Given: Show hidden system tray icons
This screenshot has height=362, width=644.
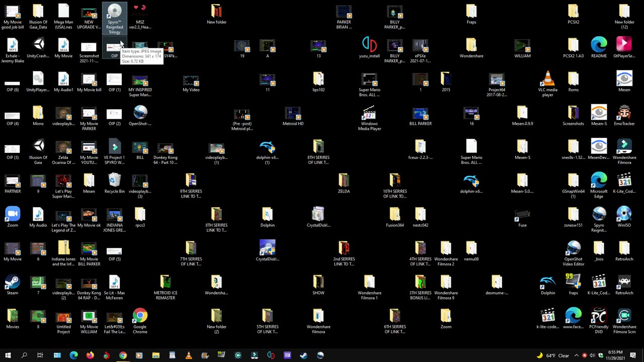Looking at the screenshot, I should [x=576, y=355].
